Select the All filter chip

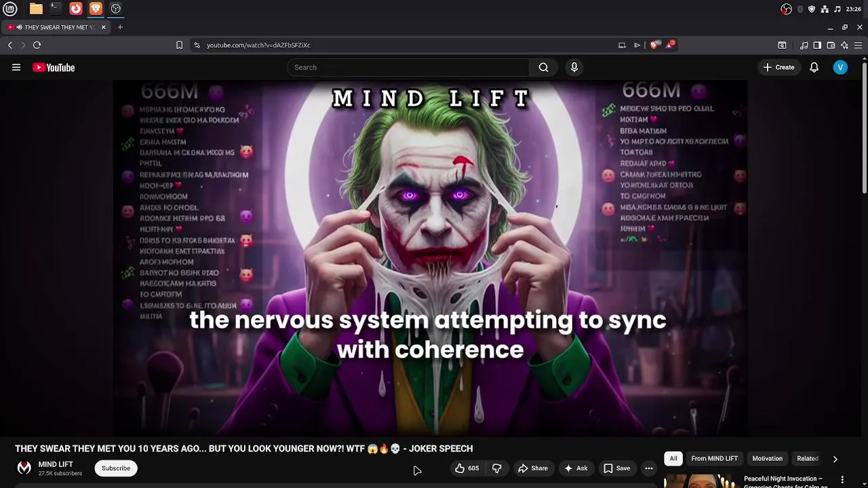[673, 459]
